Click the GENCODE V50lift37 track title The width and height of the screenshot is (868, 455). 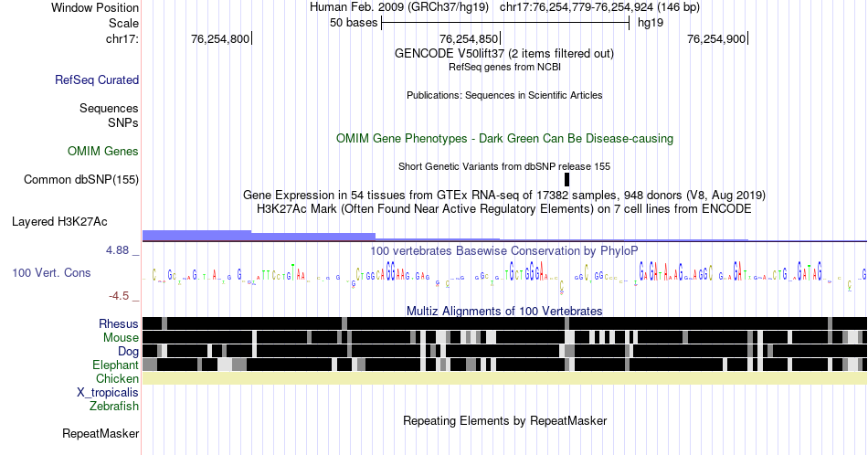pyautogui.click(x=503, y=54)
